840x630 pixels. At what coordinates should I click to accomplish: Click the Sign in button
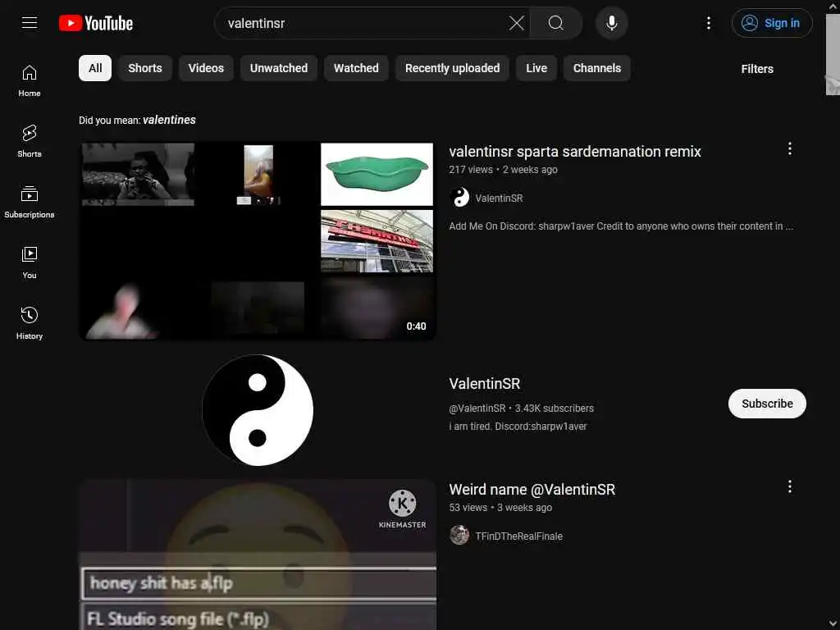click(771, 23)
